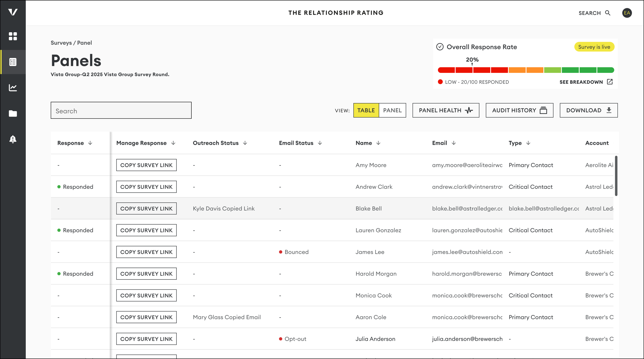
Task: Copy survey link for James Lee
Action: click(x=147, y=252)
